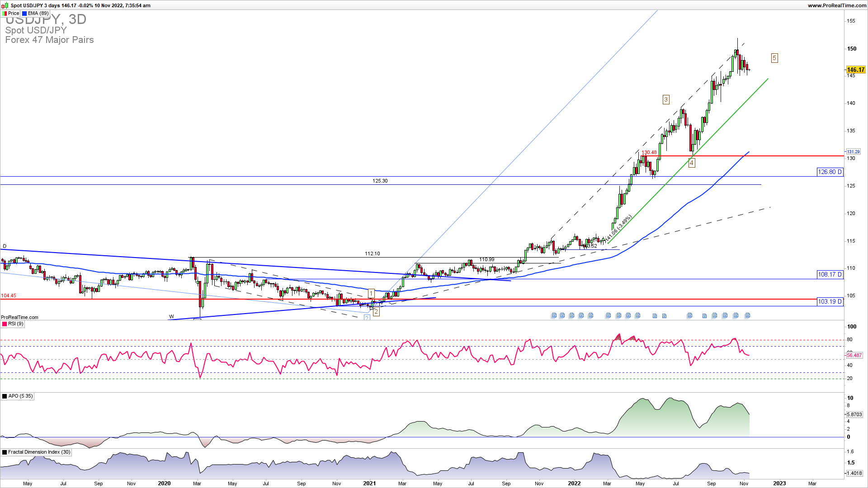Image resolution: width=868 pixels, height=488 pixels.
Task: Click the EMA (89) legend button
Action: pyautogui.click(x=36, y=14)
